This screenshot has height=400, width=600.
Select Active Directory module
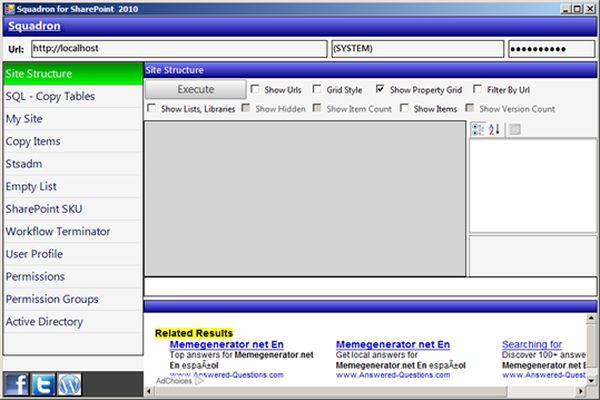point(73,322)
